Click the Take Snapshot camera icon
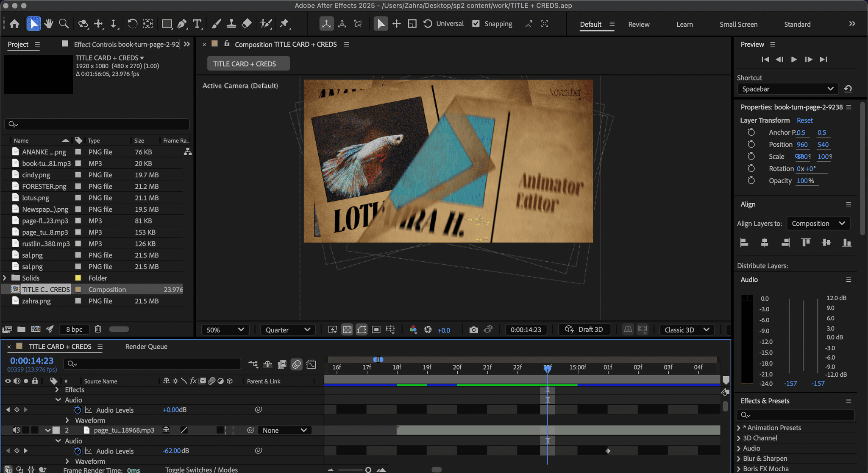The width and height of the screenshot is (868, 473). (x=473, y=330)
